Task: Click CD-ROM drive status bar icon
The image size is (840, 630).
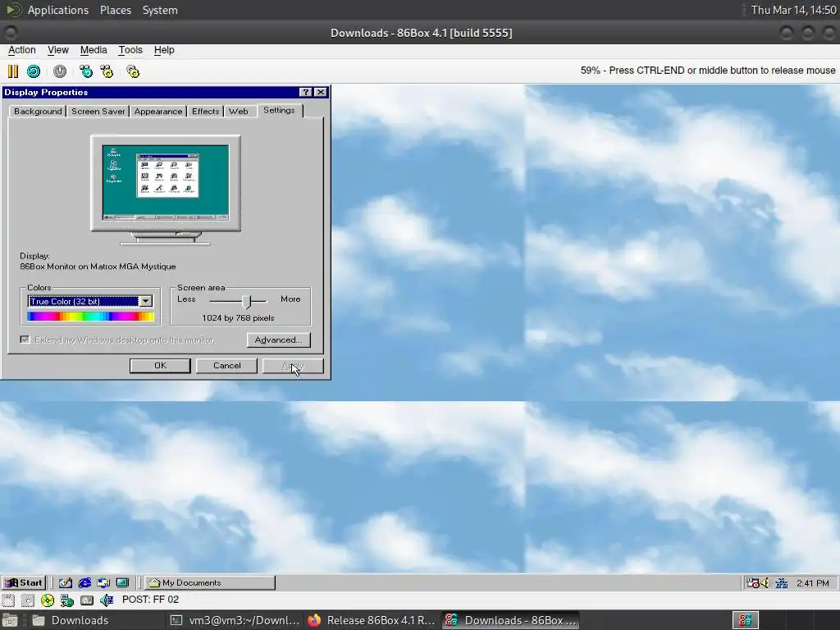Action: 47,600
